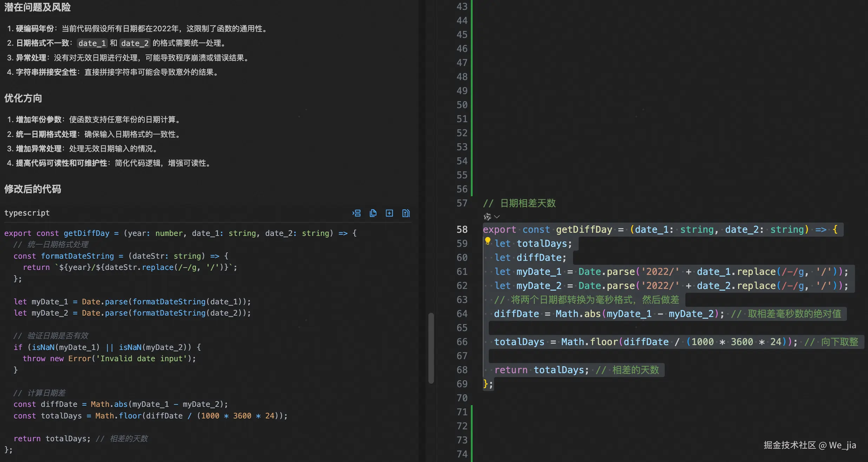This screenshot has height=462, width=868.
Task: Click the inline code date_1 in chat
Action: point(92,43)
